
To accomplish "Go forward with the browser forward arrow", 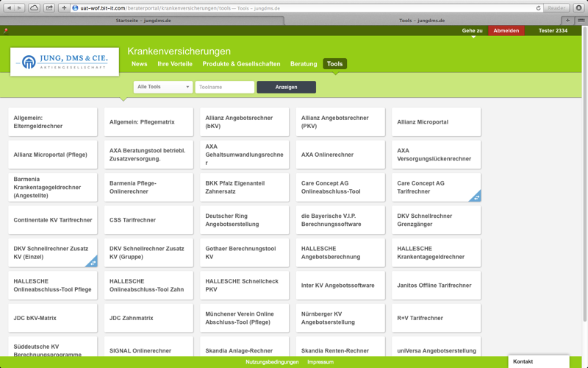I will [20, 8].
